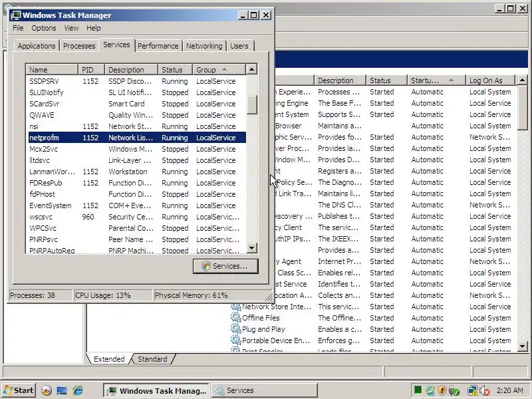The width and height of the screenshot is (532, 399).
Task: Click the up arrow of Services window scrollbar
Action: pos(522,80)
